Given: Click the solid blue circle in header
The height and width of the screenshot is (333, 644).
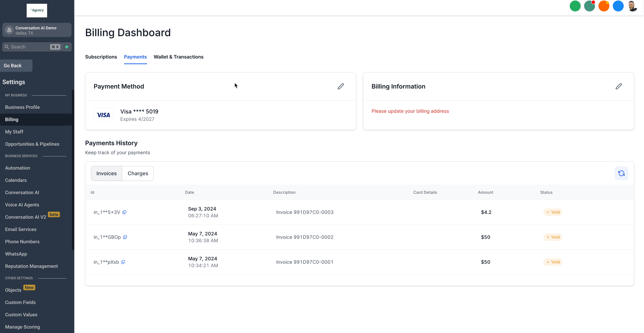Looking at the screenshot, I should tap(618, 6).
